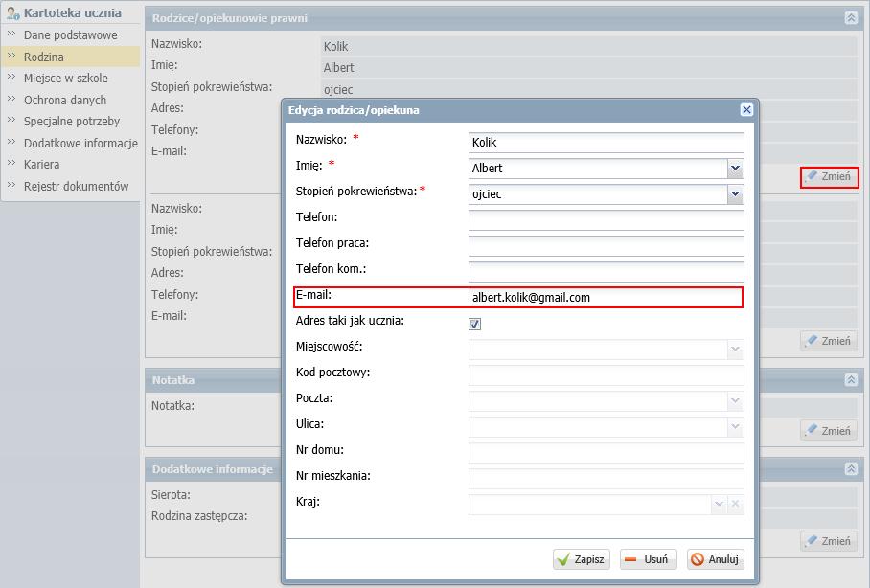Screen dimensions: 870x588
Task: Open Dane podstawowe in the sidebar
Action: [70, 34]
